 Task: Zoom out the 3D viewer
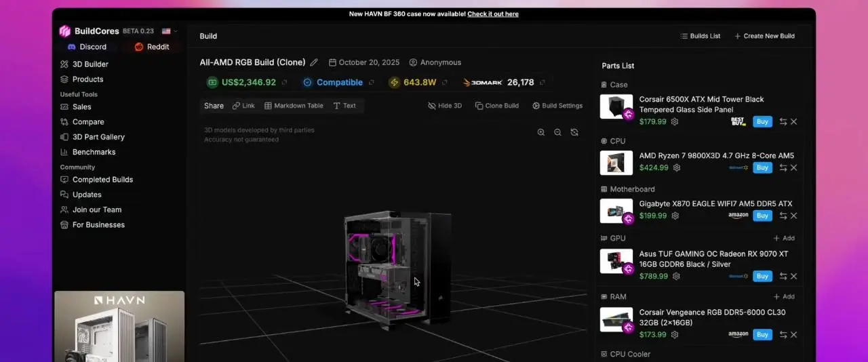[557, 132]
